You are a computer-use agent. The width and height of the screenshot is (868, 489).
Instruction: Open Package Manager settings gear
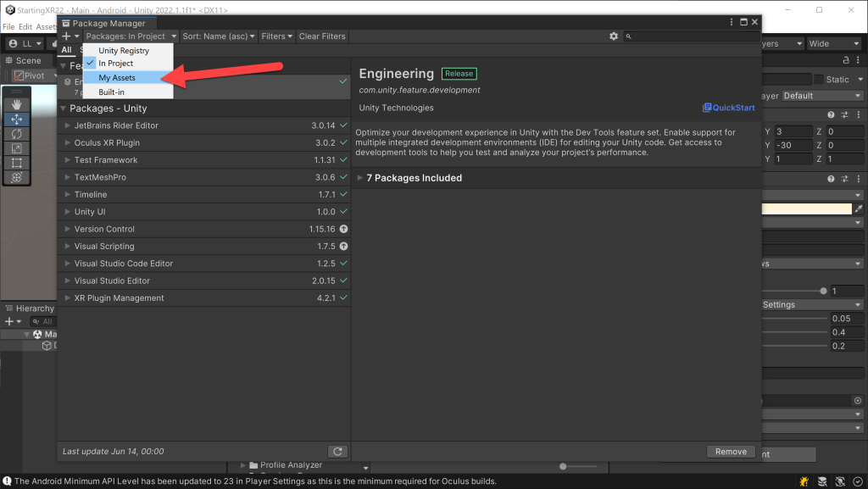tap(614, 36)
